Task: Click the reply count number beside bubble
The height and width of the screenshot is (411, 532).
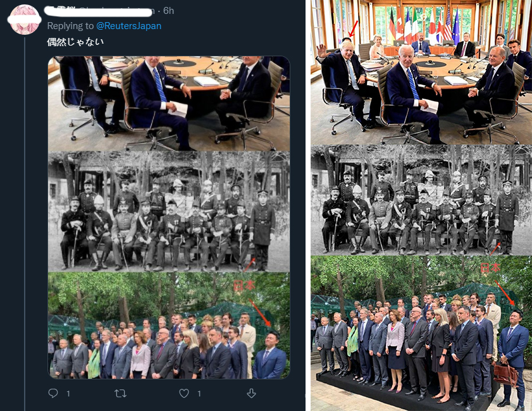Action: [x=68, y=394]
